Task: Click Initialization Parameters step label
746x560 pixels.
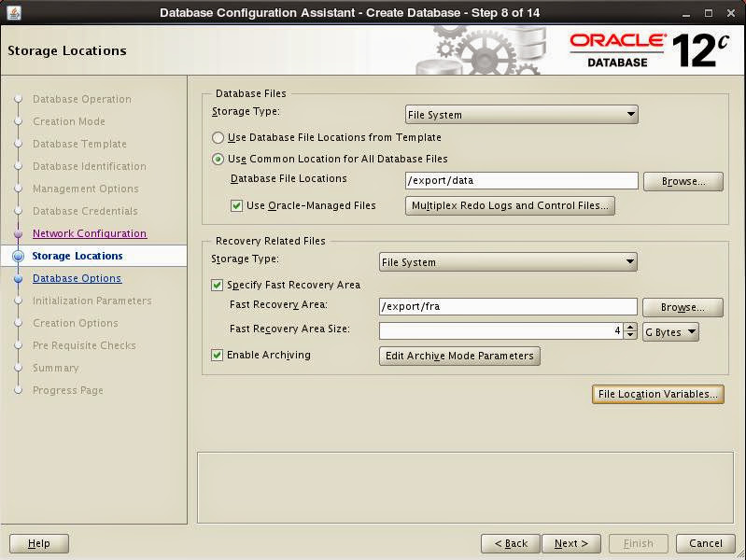Action: click(x=91, y=301)
